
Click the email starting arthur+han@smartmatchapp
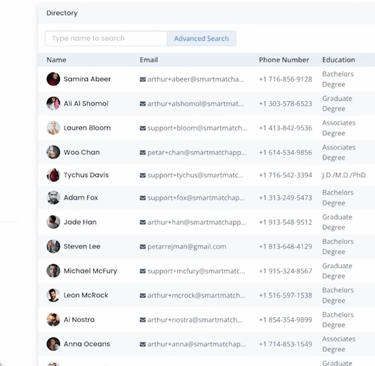point(197,222)
